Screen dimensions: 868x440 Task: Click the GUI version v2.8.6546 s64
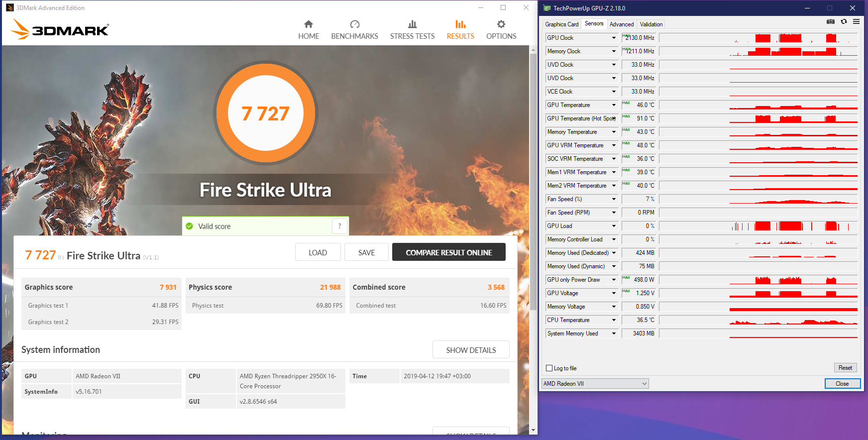[258, 402]
